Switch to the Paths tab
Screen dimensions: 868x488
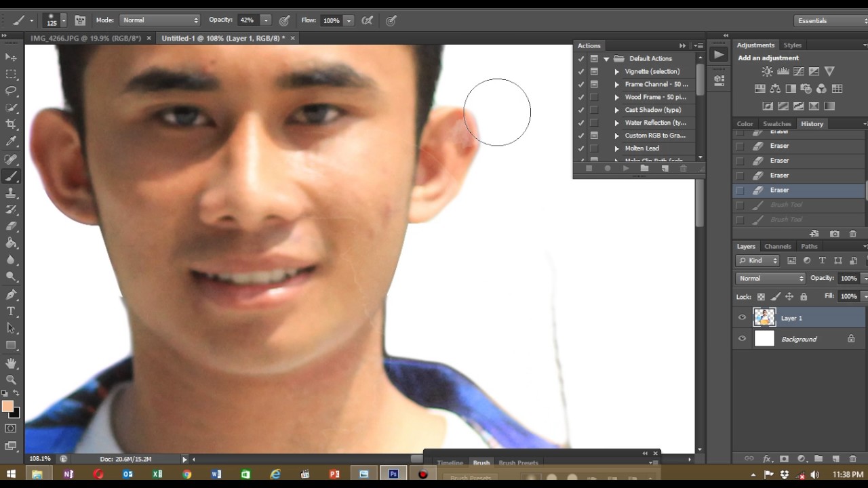click(809, 246)
